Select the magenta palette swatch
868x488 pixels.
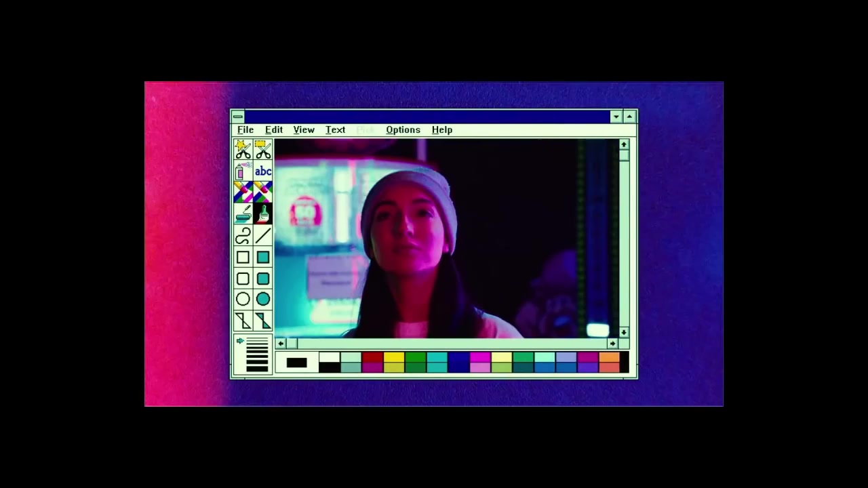tap(480, 357)
